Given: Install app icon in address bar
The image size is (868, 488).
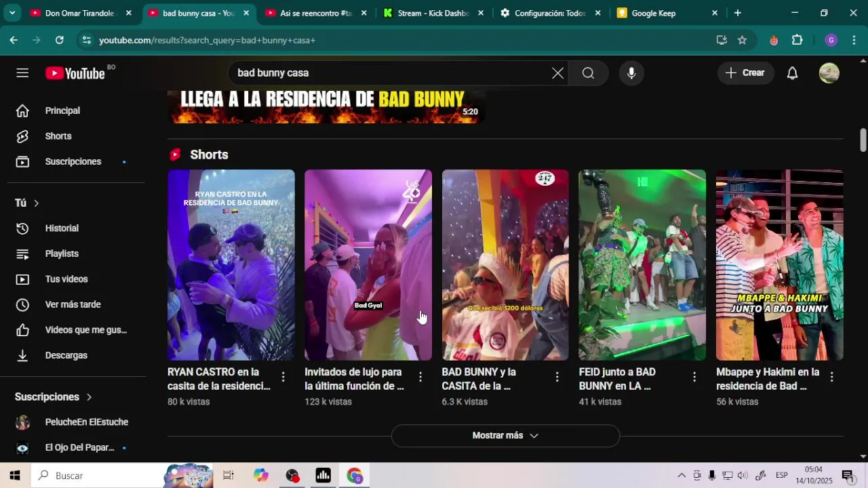Looking at the screenshot, I should point(722,40).
